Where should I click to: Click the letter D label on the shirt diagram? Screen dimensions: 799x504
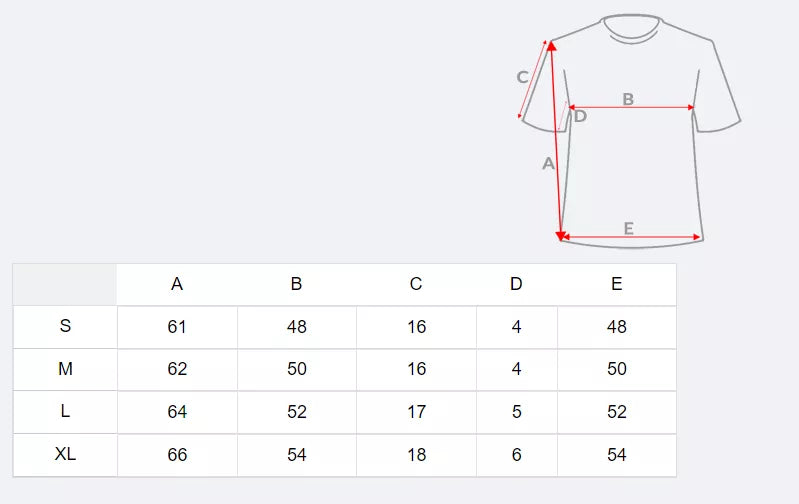(580, 116)
